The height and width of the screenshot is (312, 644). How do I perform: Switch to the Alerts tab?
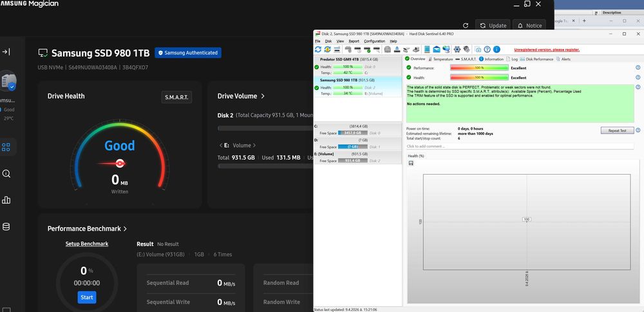pyautogui.click(x=563, y=59)
